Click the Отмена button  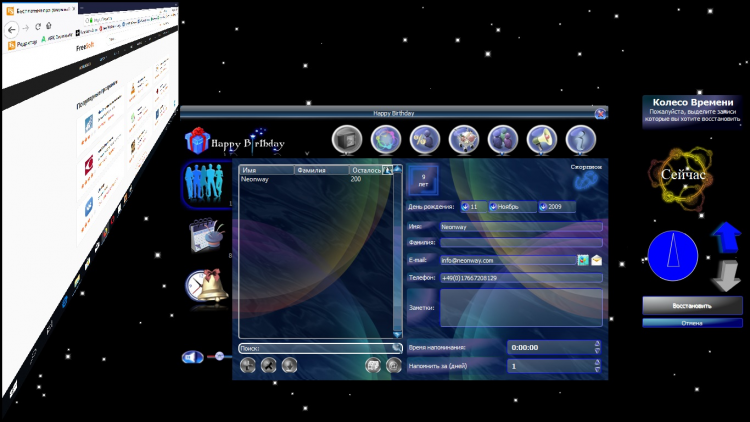(x=692, y=323)
